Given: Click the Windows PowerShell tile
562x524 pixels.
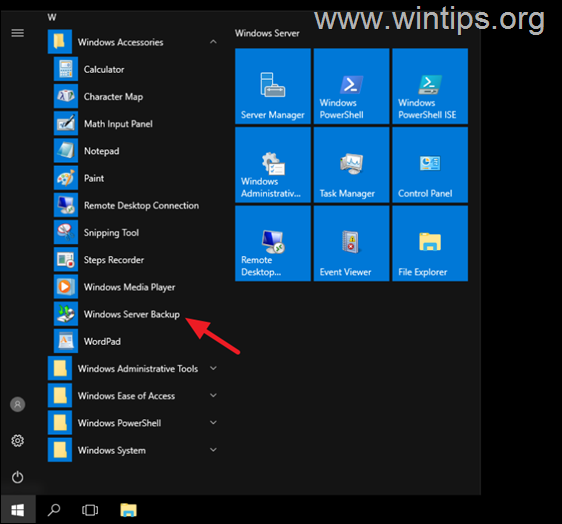Looking at the screenshot, I should [x=351, y=86].
